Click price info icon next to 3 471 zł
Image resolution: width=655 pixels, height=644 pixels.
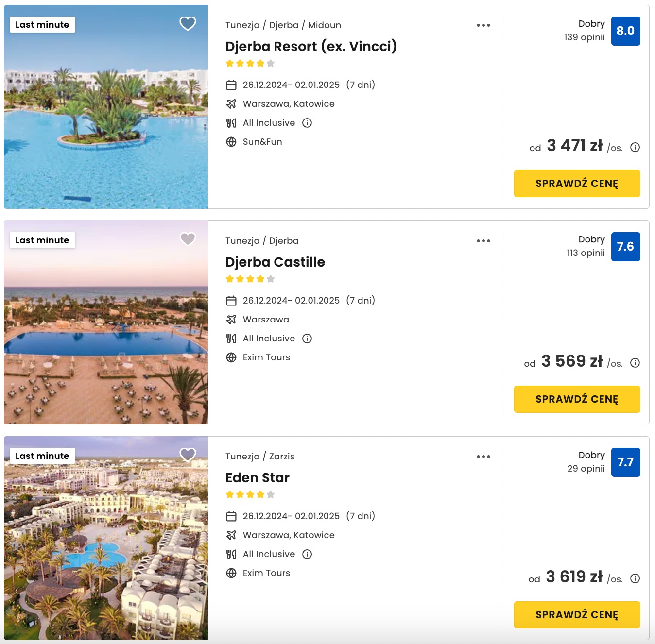pos(635,147)
